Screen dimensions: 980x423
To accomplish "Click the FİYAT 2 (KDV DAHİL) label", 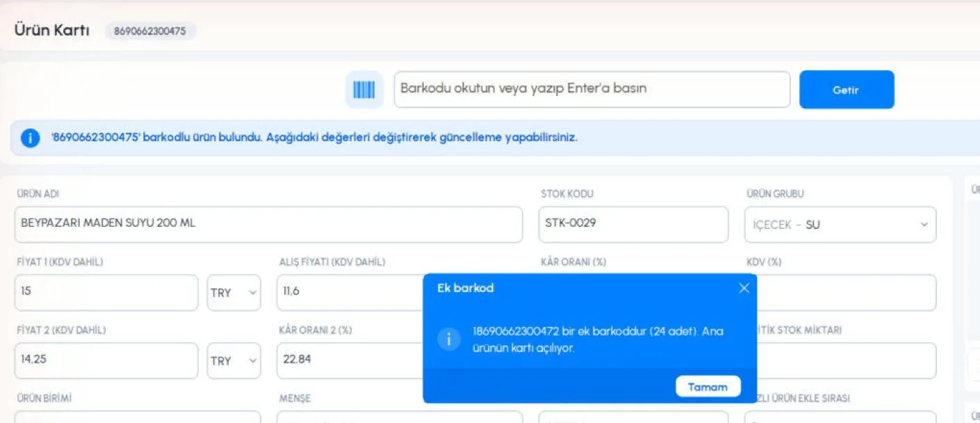I will [61, 330].
